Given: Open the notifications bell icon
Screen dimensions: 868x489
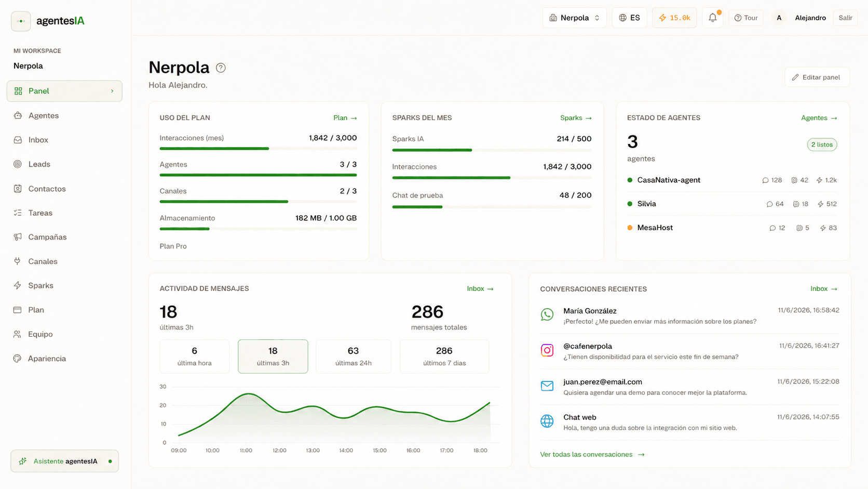Looking at the screenshot, I should pos(713,18).
